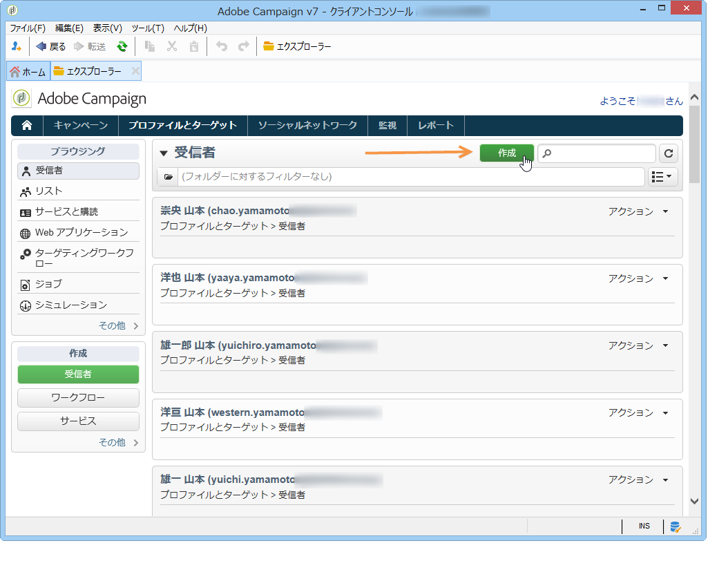Click the copy icon in toolbar
The image size is (728, 561).
point(149,46)
